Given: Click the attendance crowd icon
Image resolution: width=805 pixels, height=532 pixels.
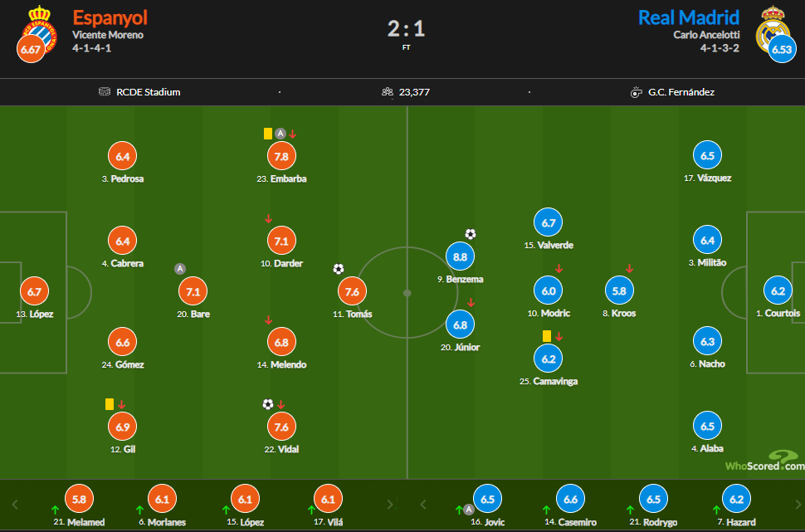Looking at the screenshot, I should [x=387, y=92].
